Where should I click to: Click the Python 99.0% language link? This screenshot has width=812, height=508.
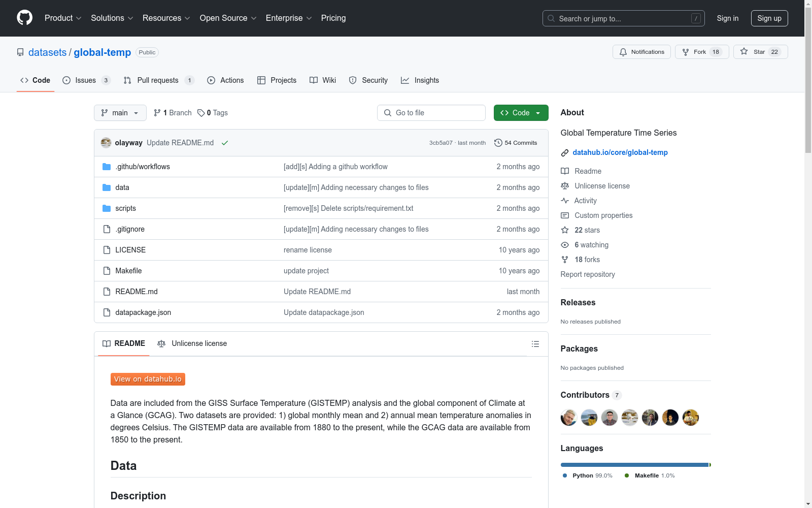pyautogui.click(x=588, y=475)
